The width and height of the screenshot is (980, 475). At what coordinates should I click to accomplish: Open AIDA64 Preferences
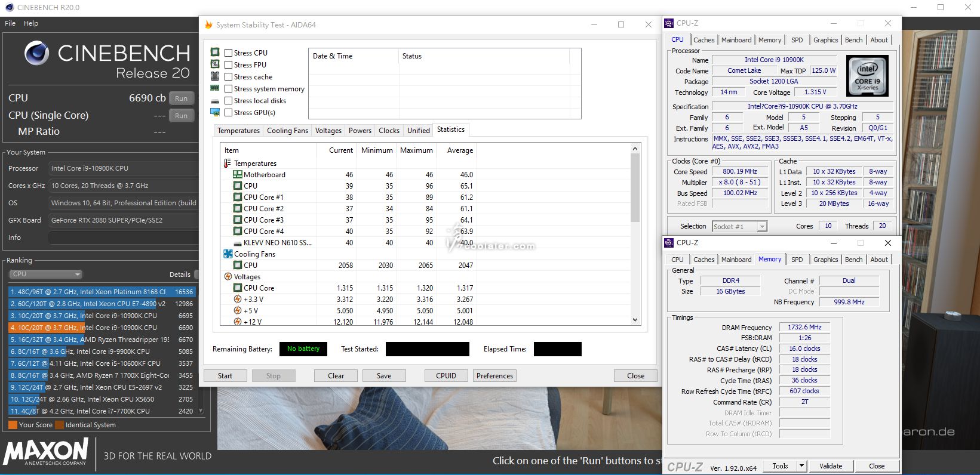coord(494,376)
